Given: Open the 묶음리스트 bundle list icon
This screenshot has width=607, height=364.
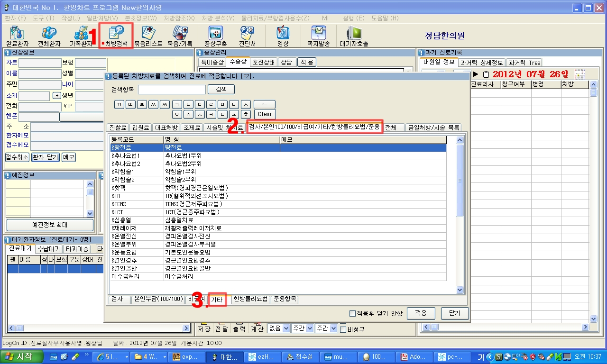Looking at the screenshot, I should pyautogui.click(x=148, y=36).
